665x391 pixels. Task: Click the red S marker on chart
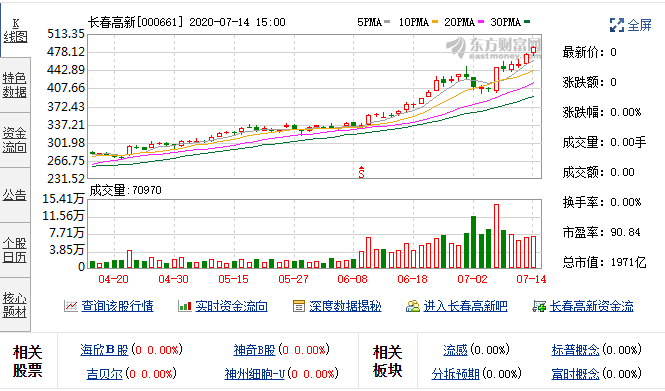361,172
